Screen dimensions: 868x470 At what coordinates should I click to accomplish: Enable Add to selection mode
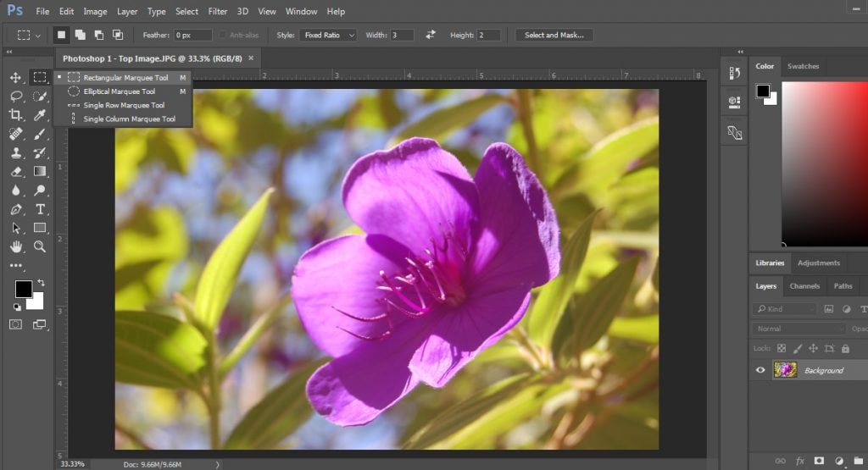pos(80,35)
